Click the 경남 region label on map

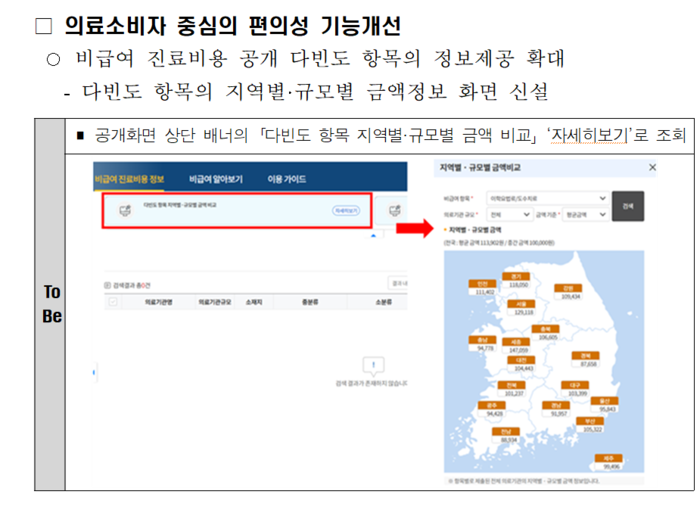[x=556, y=405]
